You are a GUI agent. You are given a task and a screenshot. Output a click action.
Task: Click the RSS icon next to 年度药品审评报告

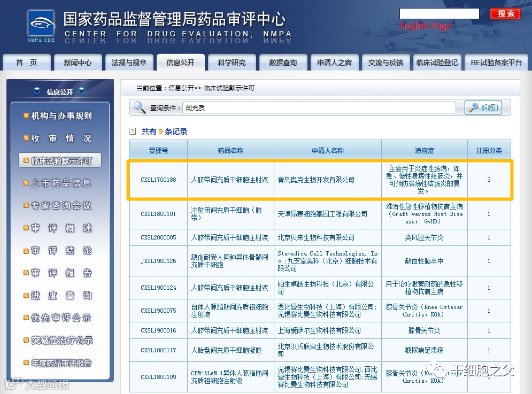26,363
